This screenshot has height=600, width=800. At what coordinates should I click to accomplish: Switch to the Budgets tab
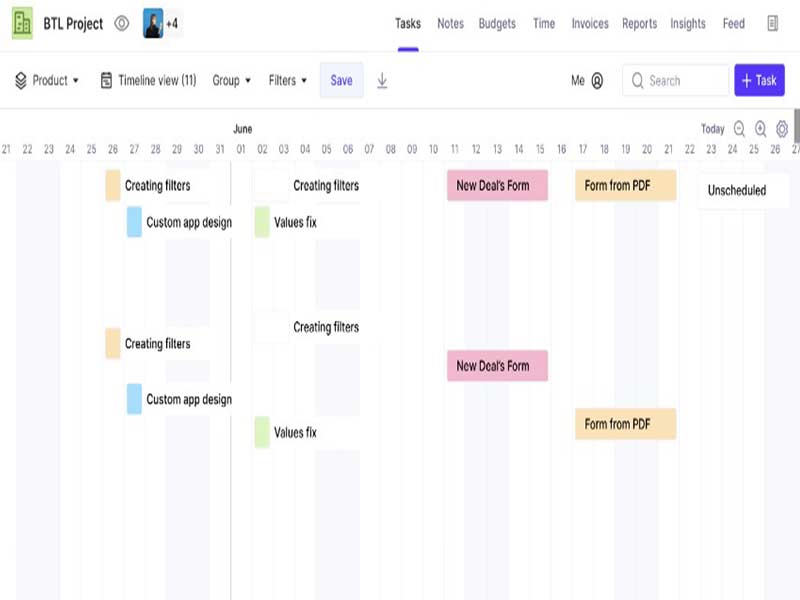(x=497, y=23)
